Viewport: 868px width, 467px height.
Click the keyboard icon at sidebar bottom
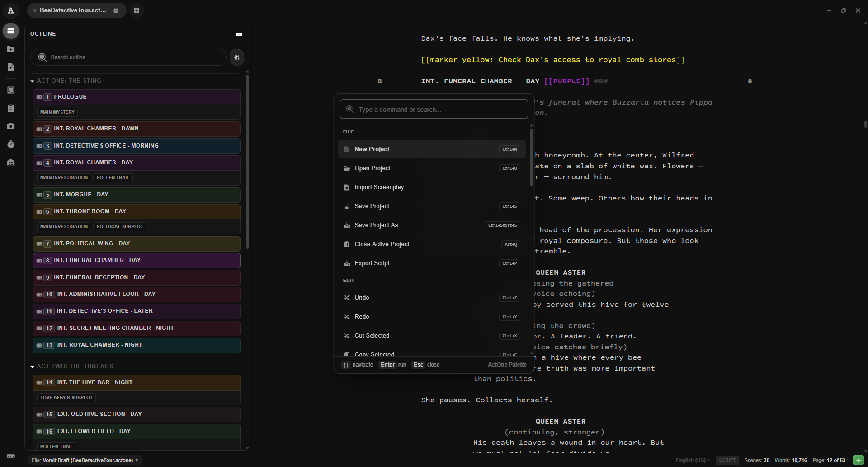[x=11, y=456]
